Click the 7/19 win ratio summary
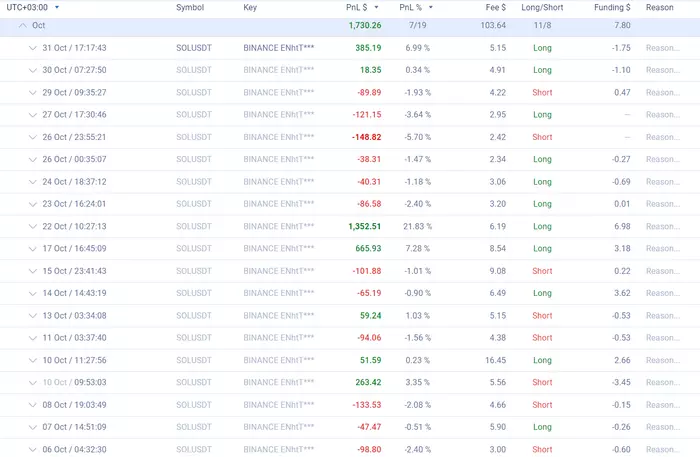This screenshot has height=457, width=700. [x=417, y=25]
